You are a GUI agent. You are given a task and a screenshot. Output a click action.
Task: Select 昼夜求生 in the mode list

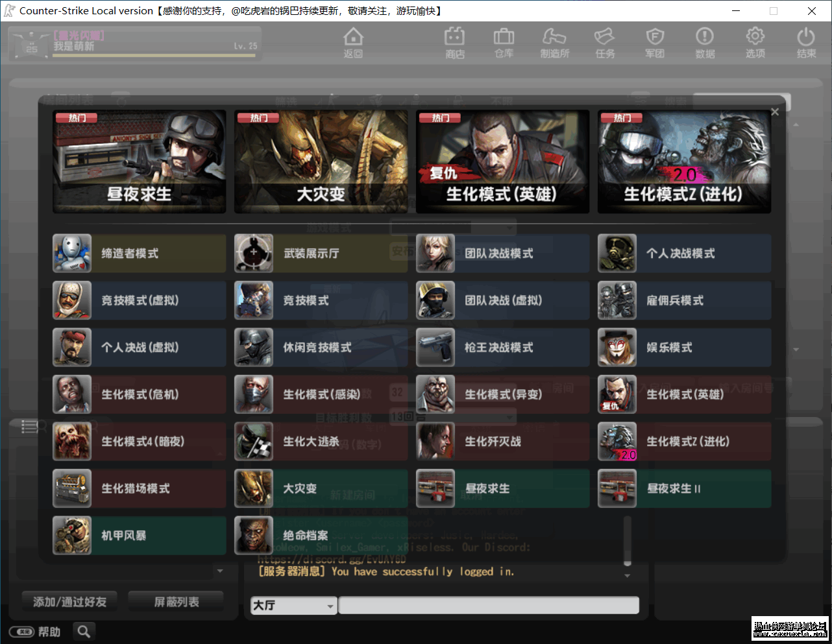tap(503, 488)
